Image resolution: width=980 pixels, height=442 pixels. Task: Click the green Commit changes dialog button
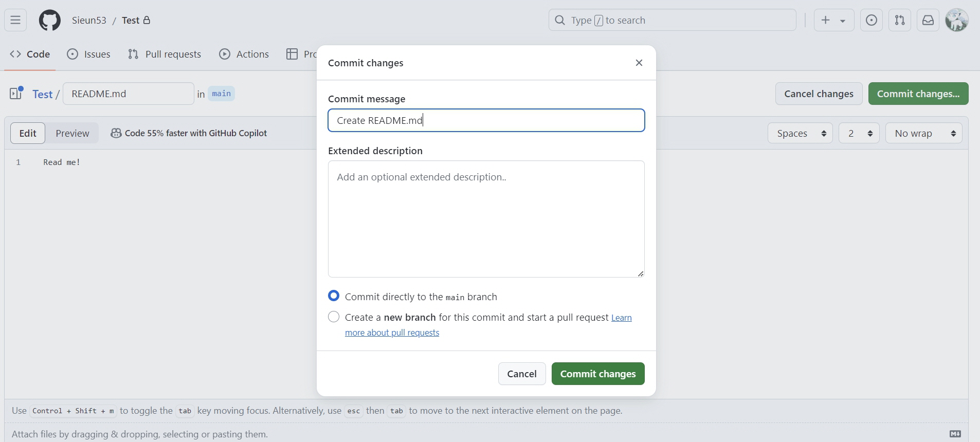[x=598, y=374]
